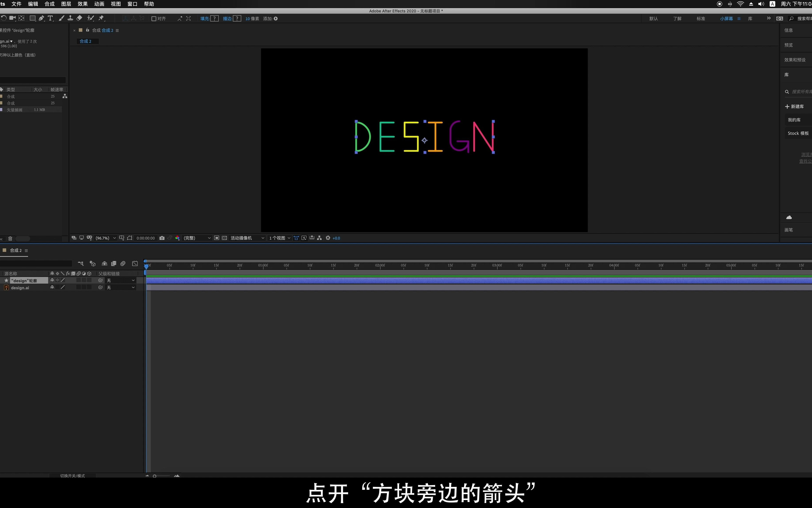
Task: Toggle shy switch on "design"轮廓 layer
Action: 52,280
